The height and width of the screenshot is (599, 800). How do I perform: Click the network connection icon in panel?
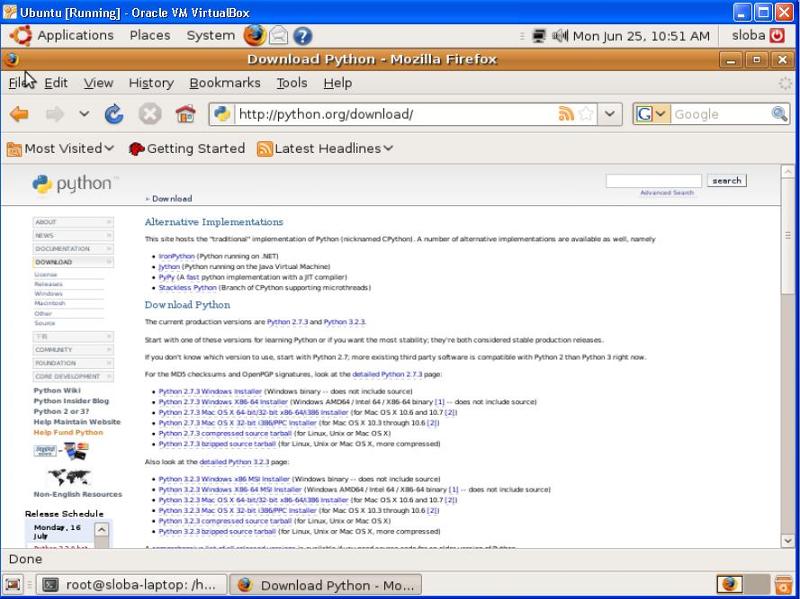point(539,36)
